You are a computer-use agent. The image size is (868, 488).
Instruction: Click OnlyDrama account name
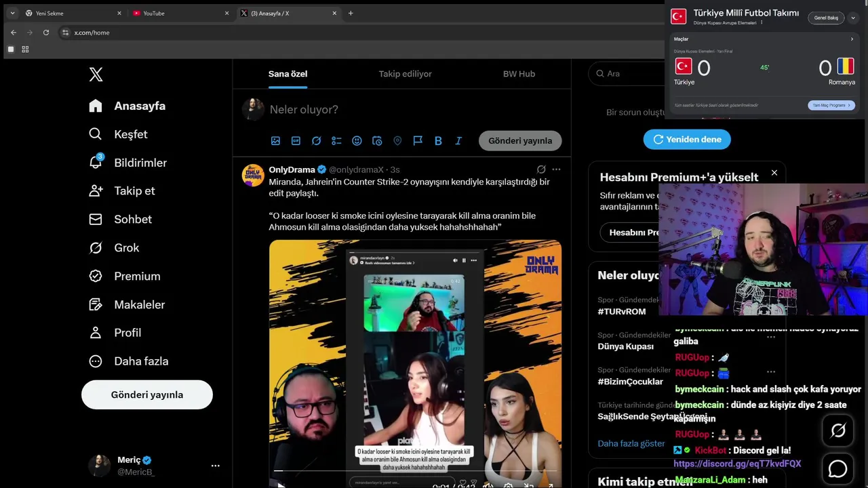[292, 169]
